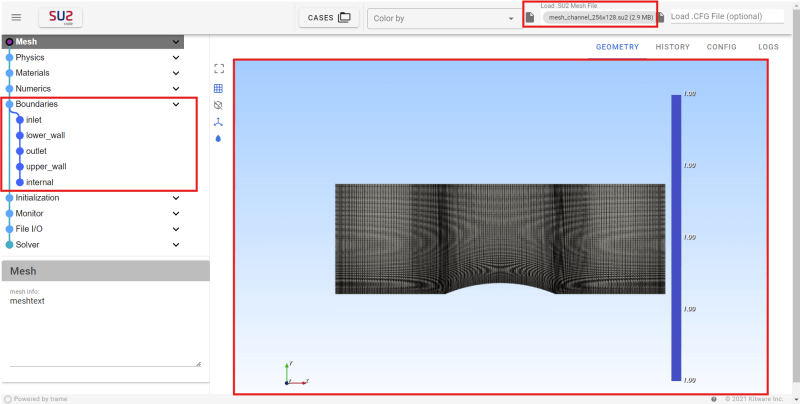Image resolution: width=800 pixels, height=404 pixels.
Task: Select the Mesh pipeline node
Action: pyautogui.click(x=26, y=42)
